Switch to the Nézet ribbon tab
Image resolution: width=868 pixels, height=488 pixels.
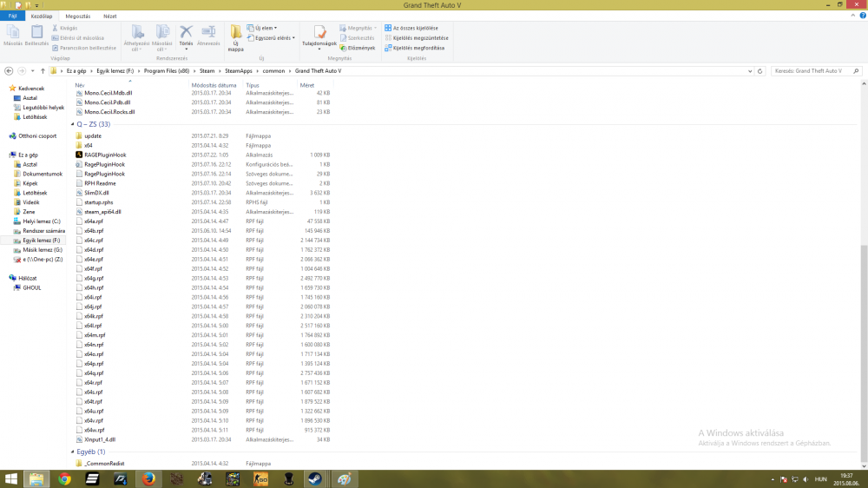click(x=109, y=16)
